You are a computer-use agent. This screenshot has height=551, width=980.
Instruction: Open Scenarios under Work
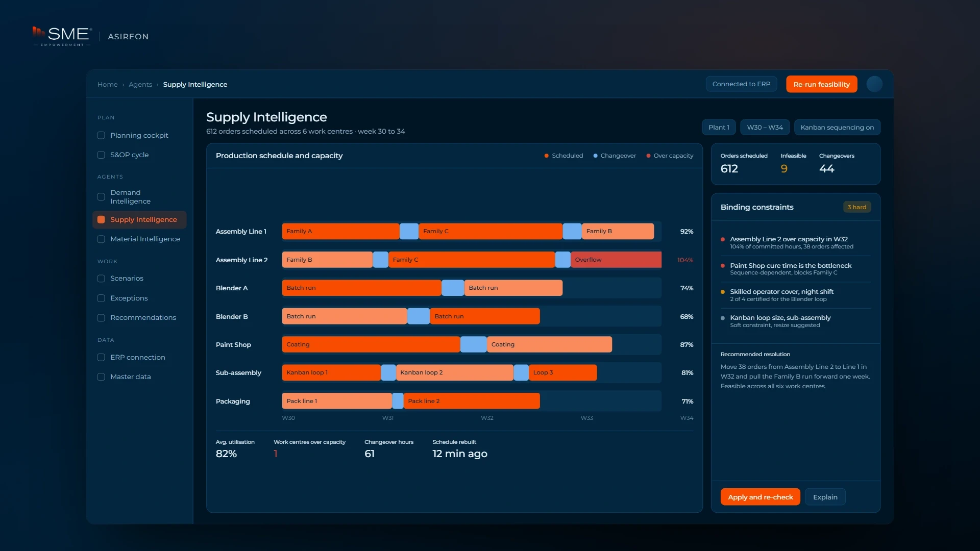pos(139,278)
